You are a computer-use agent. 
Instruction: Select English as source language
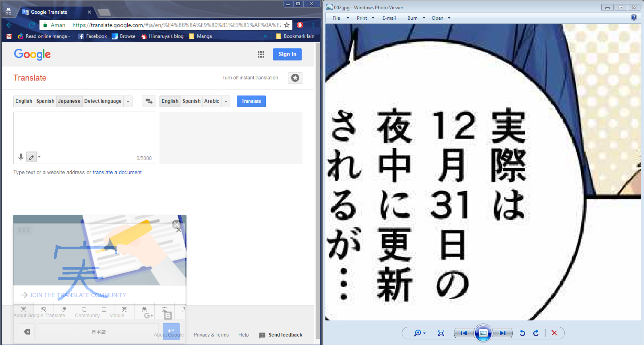(x=24, y=101)
